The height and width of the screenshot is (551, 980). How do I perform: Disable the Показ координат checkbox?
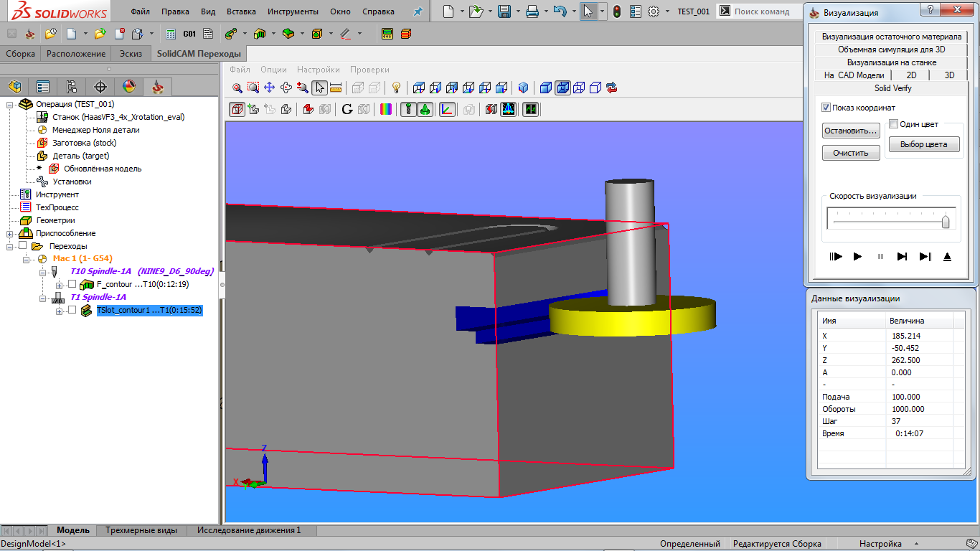click(x=826, y=108)
